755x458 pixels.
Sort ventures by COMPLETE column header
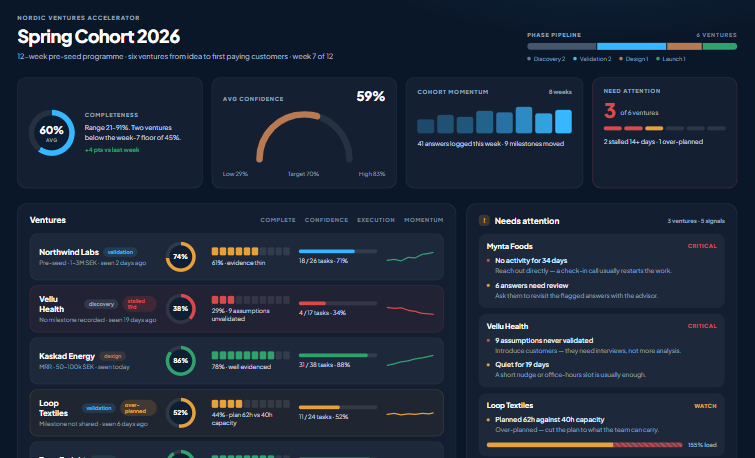pos(278,220)
